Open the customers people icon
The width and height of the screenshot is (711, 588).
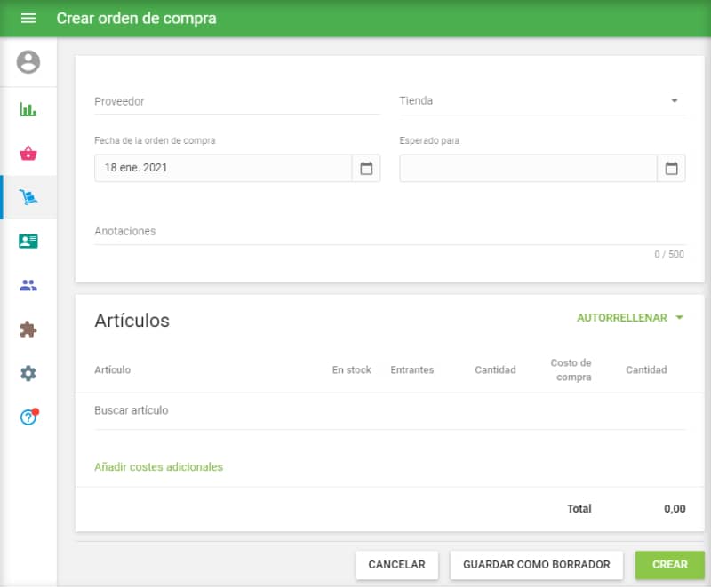point(28,285)
